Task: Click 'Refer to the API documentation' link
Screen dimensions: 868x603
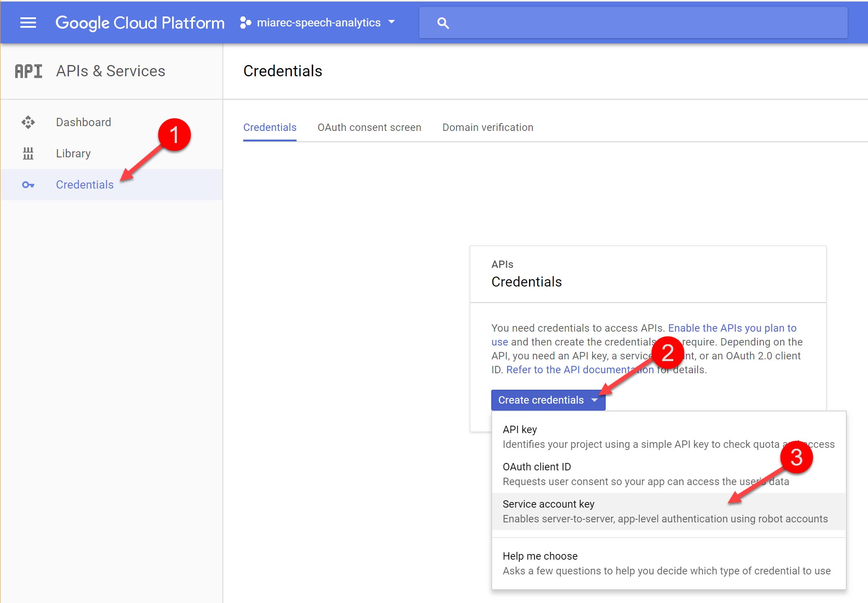Action: tap(580, 370)
